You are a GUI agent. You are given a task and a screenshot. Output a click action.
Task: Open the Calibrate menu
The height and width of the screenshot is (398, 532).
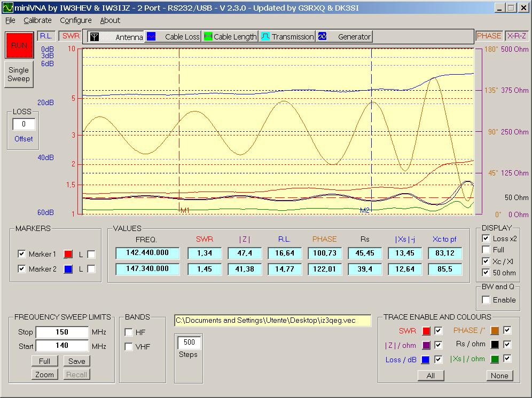coord(37,20)
